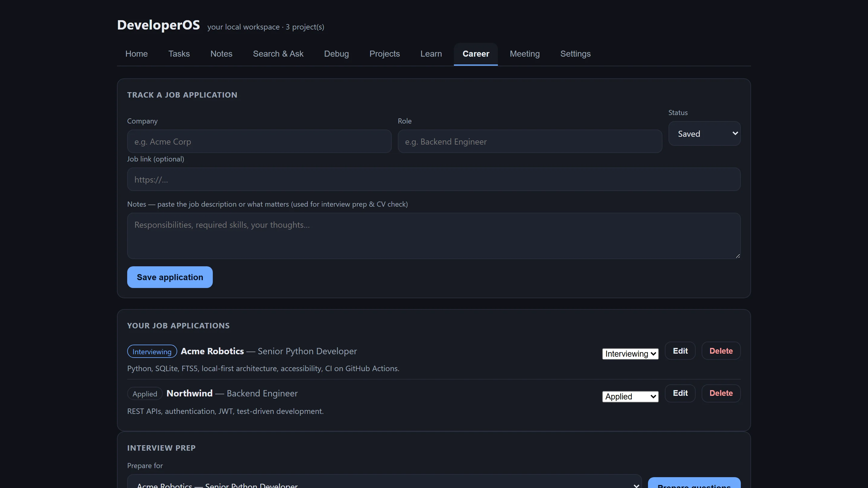Click the Applied status badge
This screenshot has height=488, width=868.
coord(145,394)
